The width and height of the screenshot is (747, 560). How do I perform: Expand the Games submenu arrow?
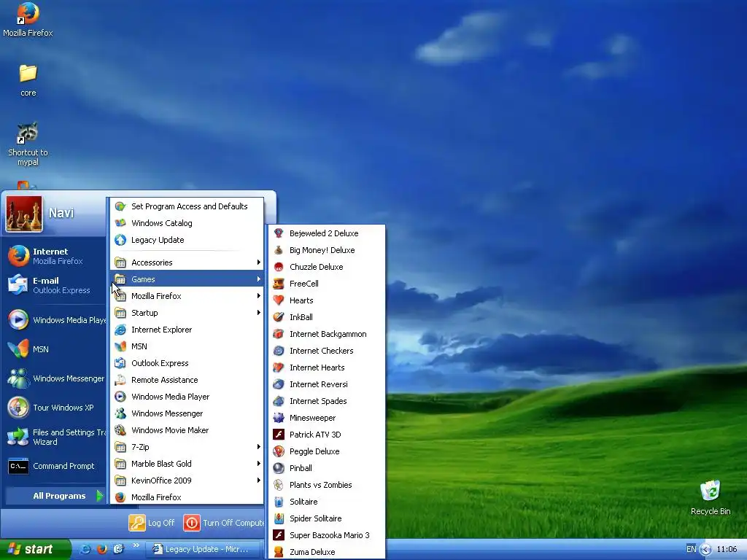pos(259,279)
